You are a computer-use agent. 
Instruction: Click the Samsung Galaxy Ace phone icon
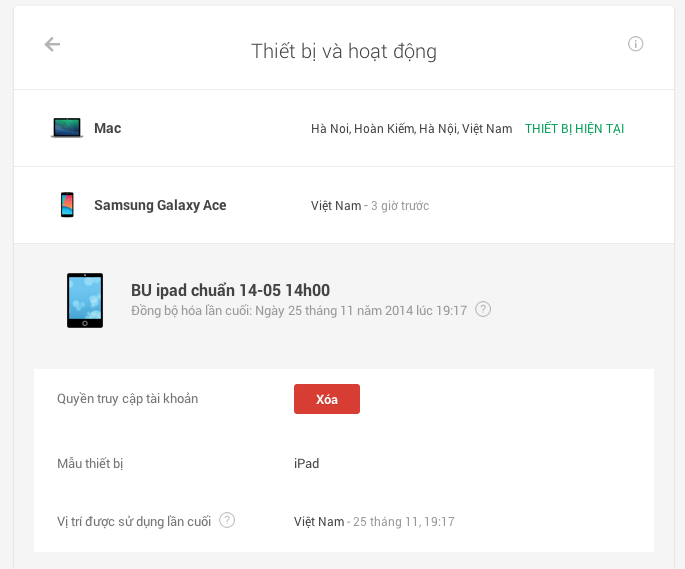coord(67,205)
